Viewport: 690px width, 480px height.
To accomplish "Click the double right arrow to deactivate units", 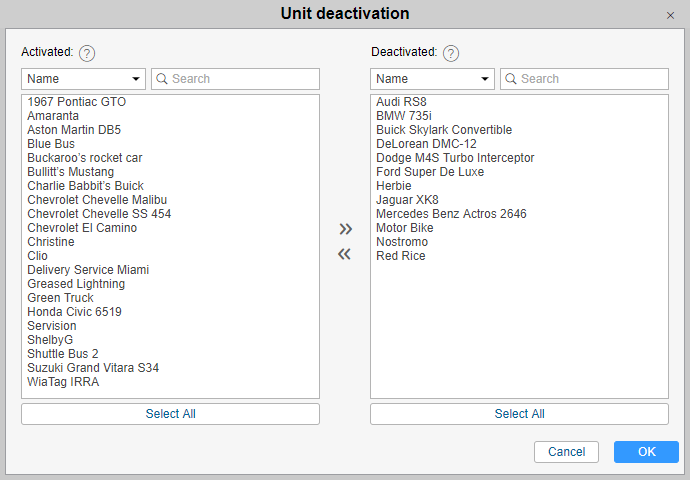I will pos(345,229).
